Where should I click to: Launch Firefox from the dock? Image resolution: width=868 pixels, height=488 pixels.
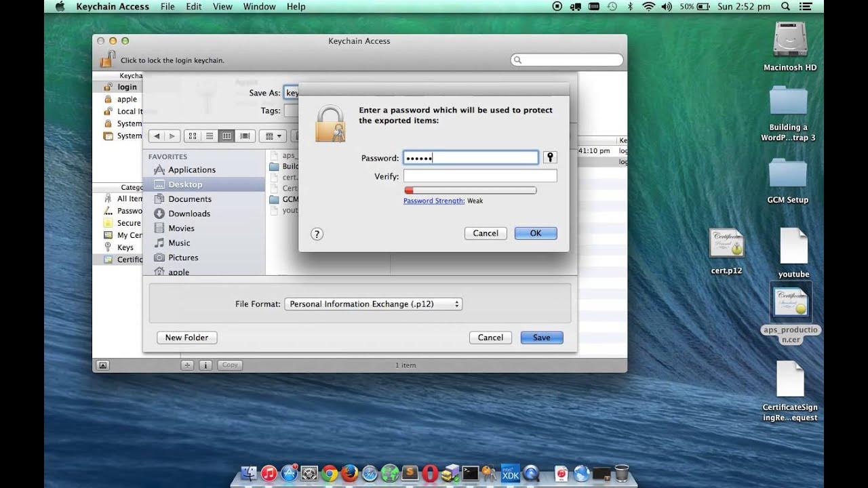[350, 473]
